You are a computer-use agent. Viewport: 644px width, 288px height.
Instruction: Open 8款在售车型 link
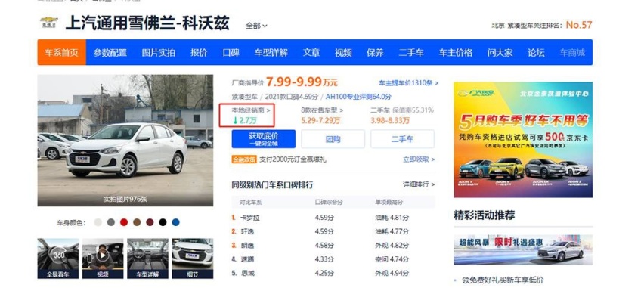pos(322,110)
